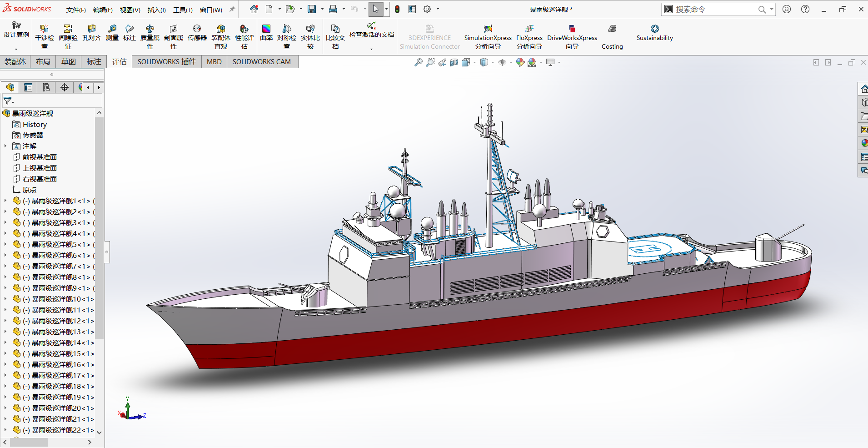Screen dimensions: 868x448
Task: Open the 插入(I) menu
Action: coord(157,10)
